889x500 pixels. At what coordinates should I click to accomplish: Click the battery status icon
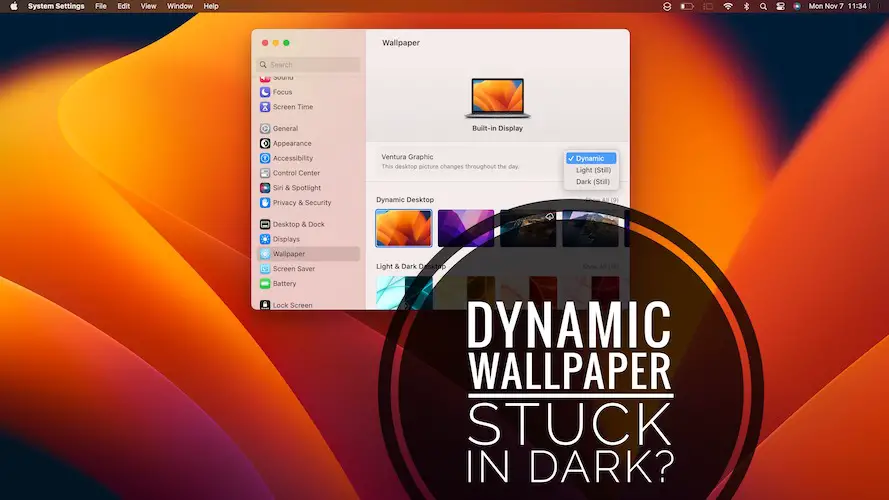pos(687,6)
